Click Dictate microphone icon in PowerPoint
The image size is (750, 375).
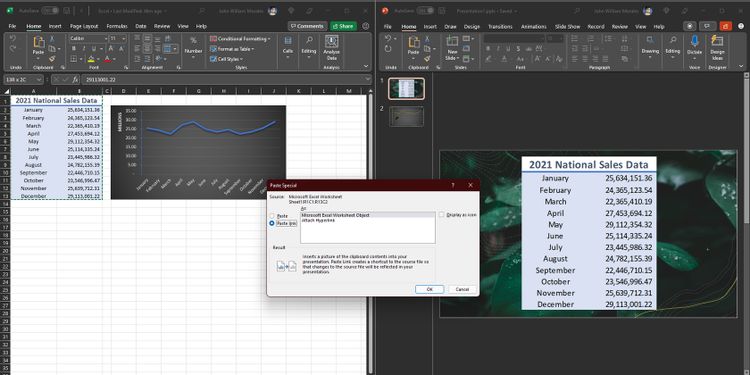(695, 41)
